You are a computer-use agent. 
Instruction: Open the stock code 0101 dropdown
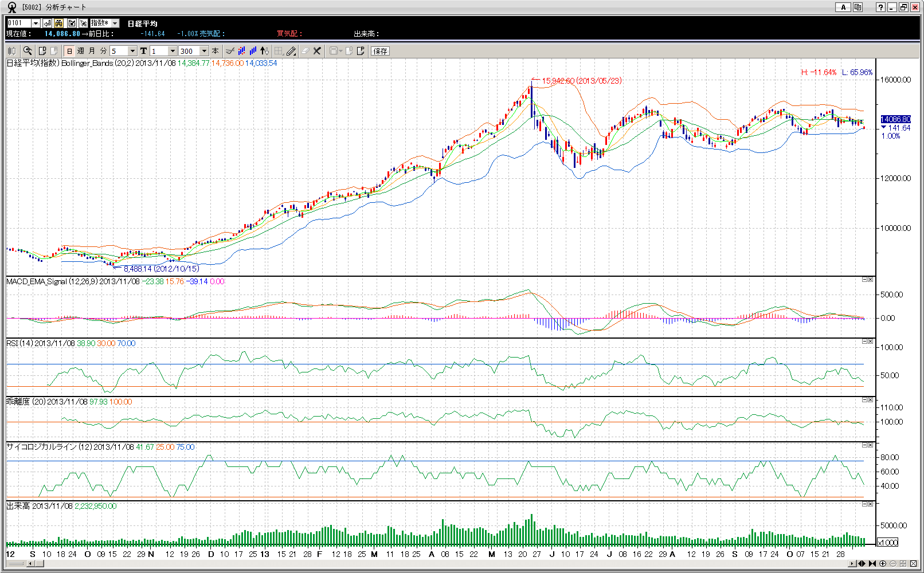[36, 23]
